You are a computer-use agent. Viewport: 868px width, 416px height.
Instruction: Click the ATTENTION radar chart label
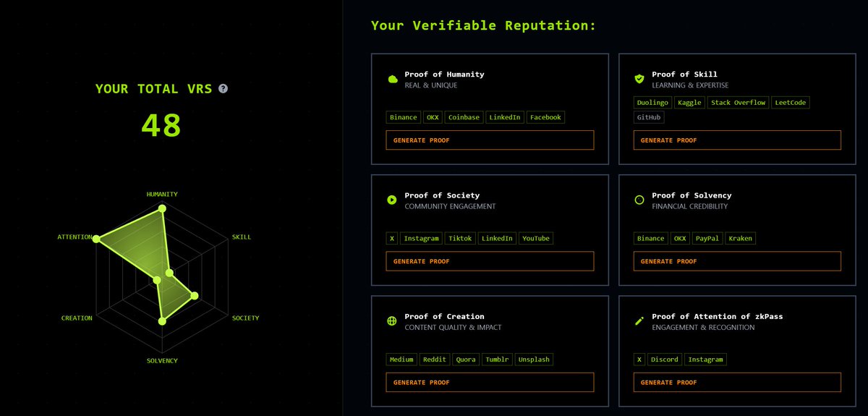point(75,237)
